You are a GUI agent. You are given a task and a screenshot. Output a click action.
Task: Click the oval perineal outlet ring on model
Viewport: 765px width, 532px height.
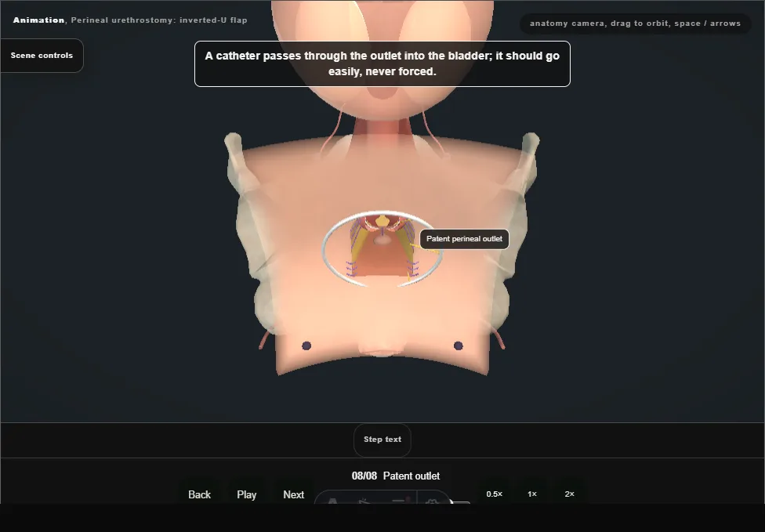click(382, 248)
